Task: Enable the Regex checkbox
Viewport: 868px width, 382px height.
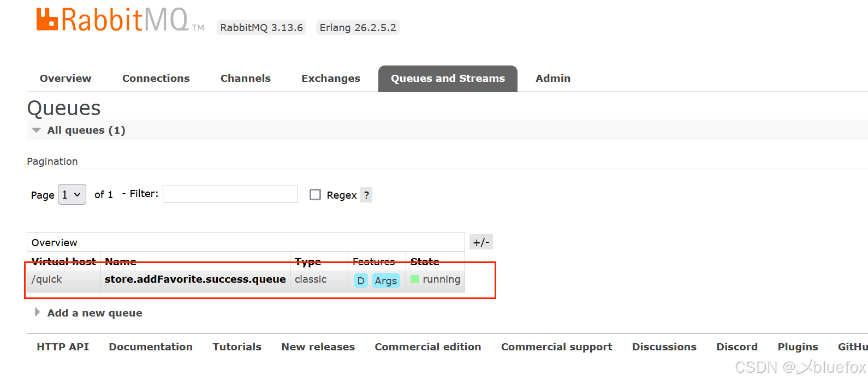Action: (x=315, y=194)
